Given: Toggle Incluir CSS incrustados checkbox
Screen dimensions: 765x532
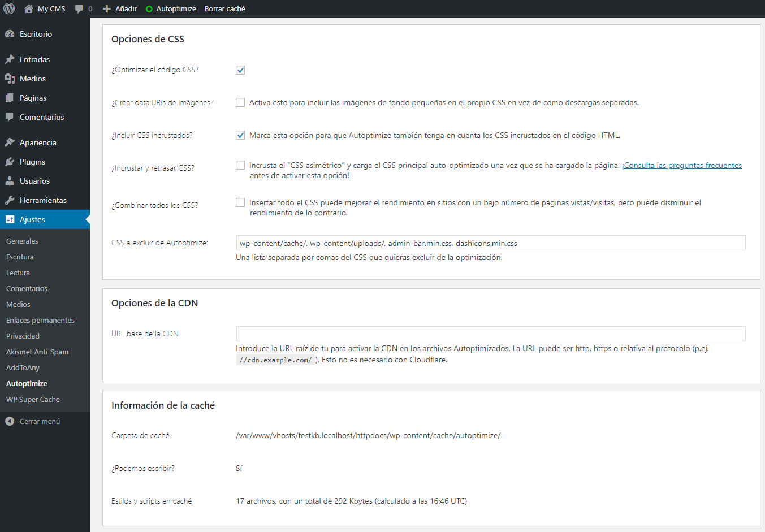Looking at the screenshot, I should [240, 135].
